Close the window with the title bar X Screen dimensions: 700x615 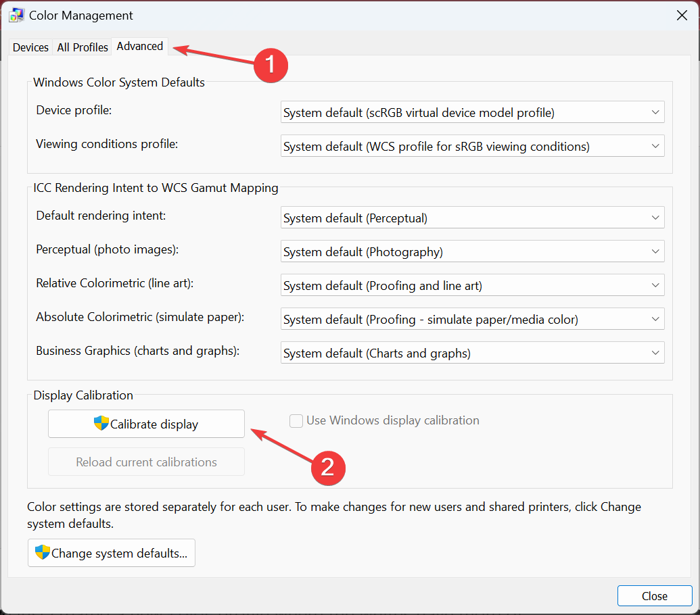tap(682, 16)
